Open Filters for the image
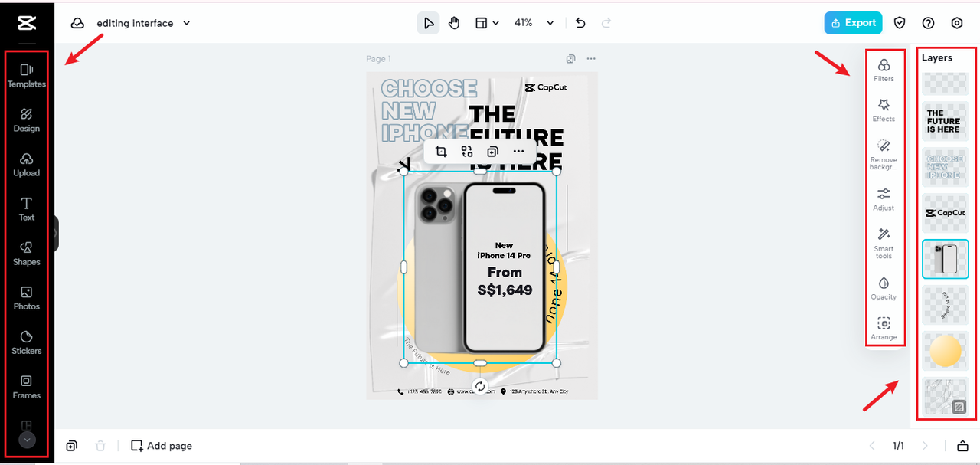This screenshot has height=465, width=980. point(884,70)
